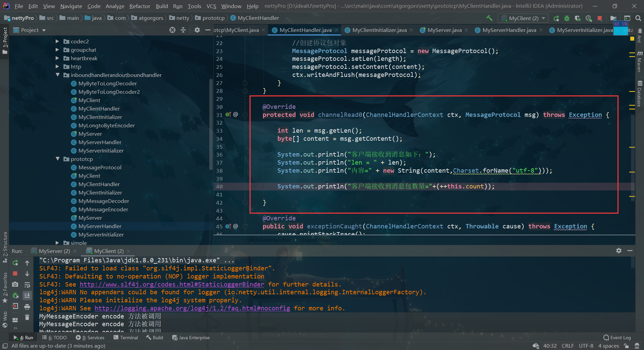Click the Build Project hammer icon
The width and height of the screenshot is (644, 350).
[489, 18]
